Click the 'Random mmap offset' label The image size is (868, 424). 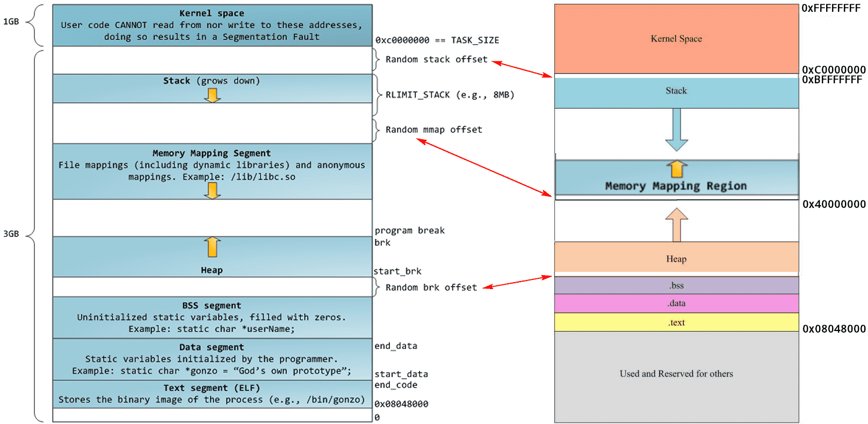pos(433,130)
